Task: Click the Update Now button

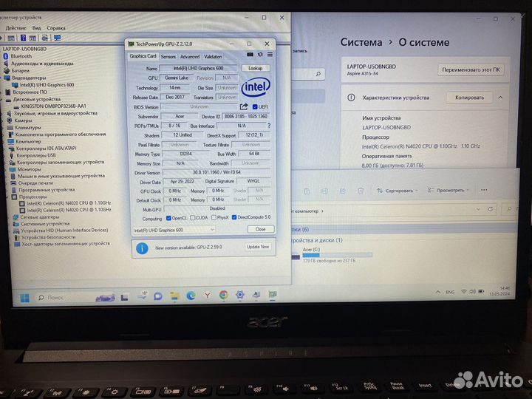Action: click(x=258, y=247)
